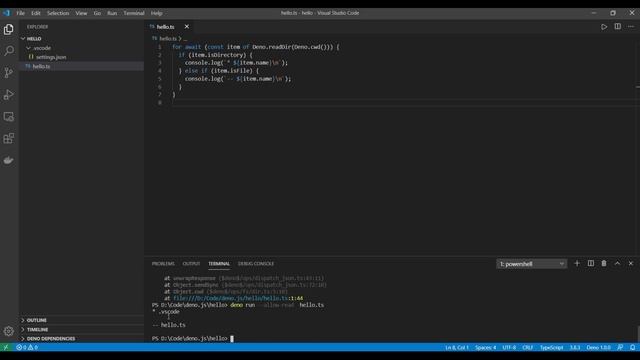640x360 pixels.
Task: Open the Run and Debug view
Action: tap(9, 95)
